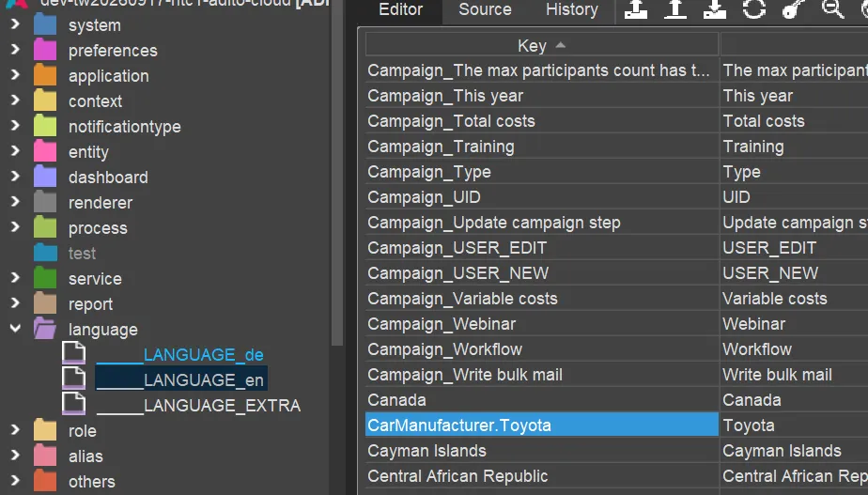Open the LANGUAGE_en file
The height and width of the screenshot is (495, 868).
181,379
